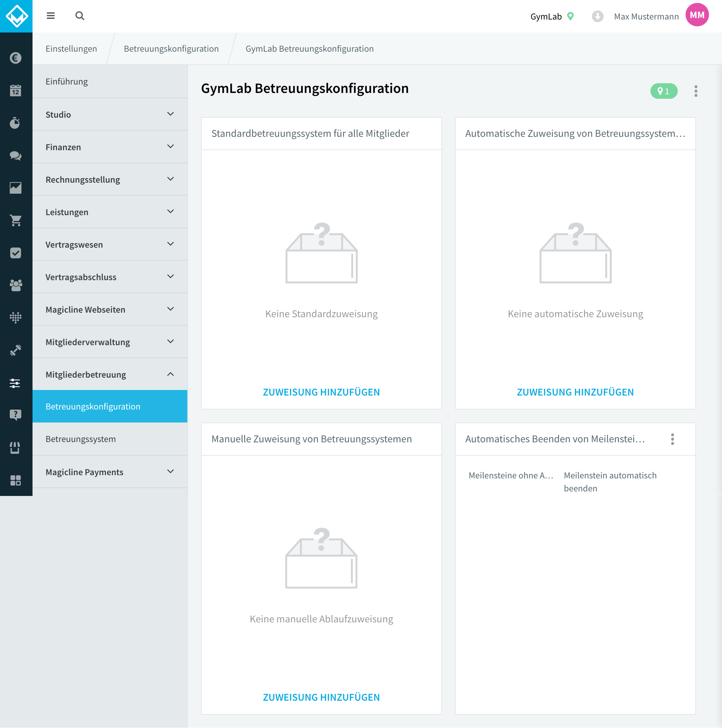The image size is (722, 728).
Task: Add Zuweisung in Manuelle Zuweisung card
Action: click(321, 697)
